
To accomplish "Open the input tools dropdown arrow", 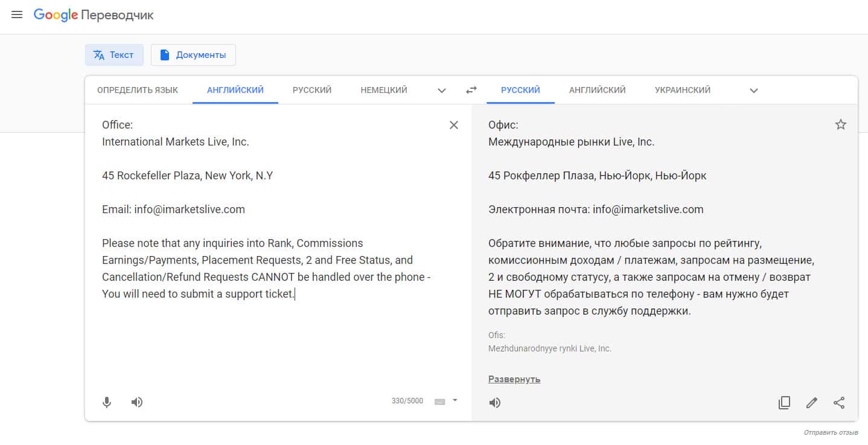I will pyautogui.click(x=455, y=400).
